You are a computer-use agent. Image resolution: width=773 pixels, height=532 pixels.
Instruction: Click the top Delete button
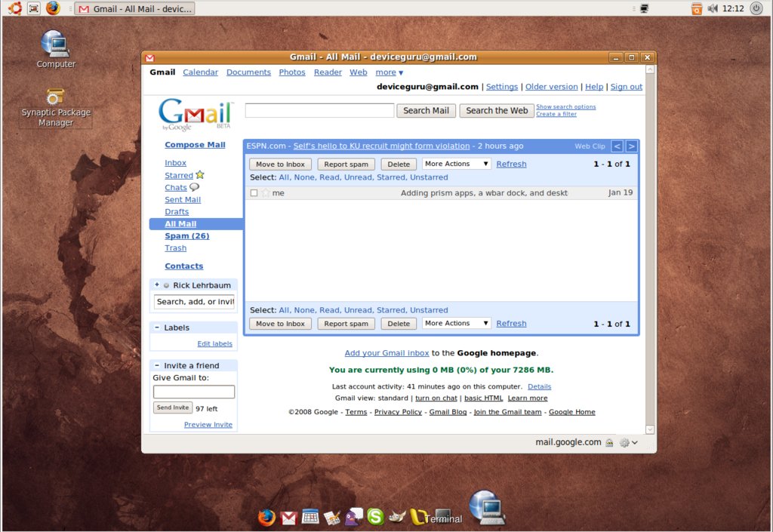(399, 165)
